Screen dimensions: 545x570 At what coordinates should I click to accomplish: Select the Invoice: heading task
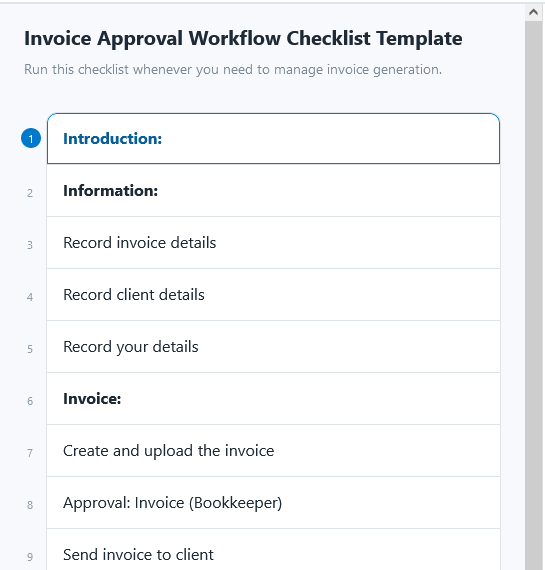[x=273, y=399]
